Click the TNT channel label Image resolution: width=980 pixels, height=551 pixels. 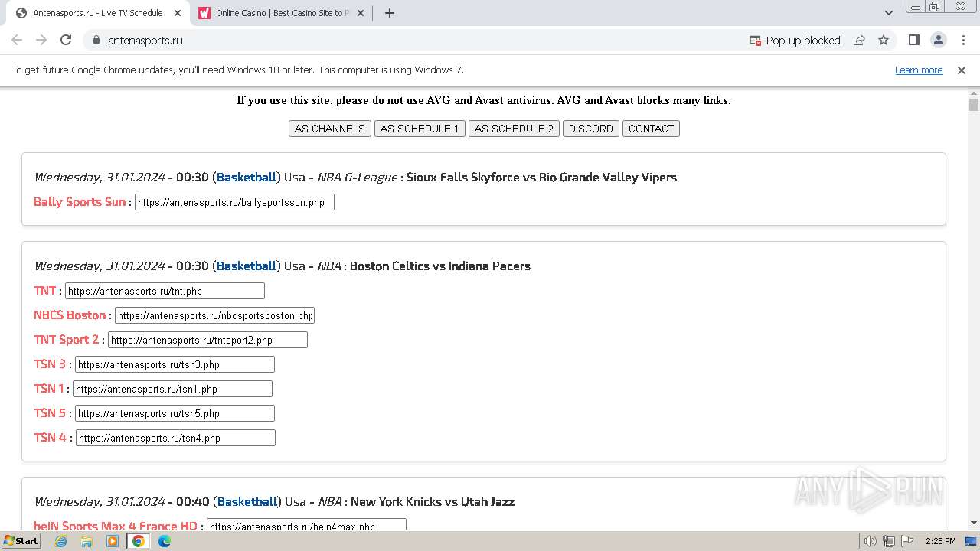tap(45, 291)
